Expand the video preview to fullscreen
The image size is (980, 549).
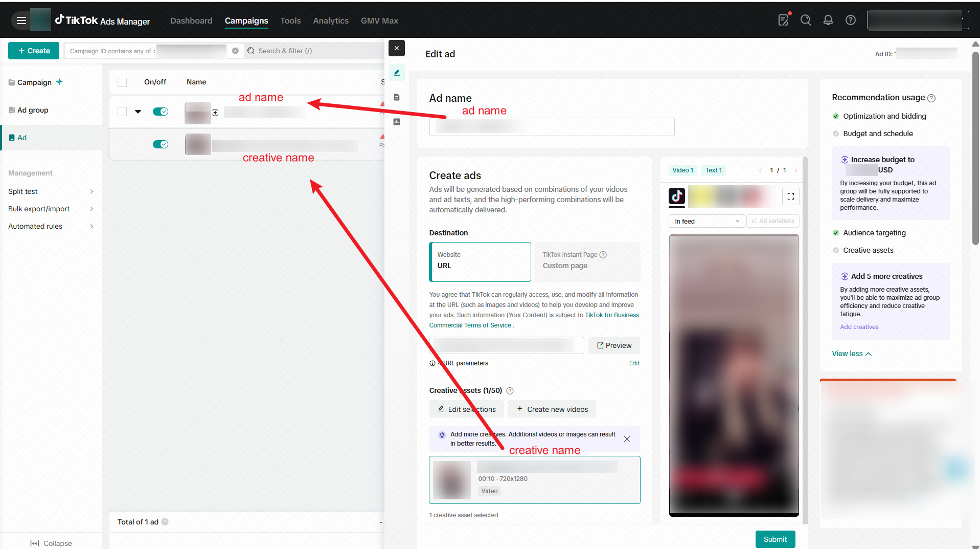[x=791, y=196]
